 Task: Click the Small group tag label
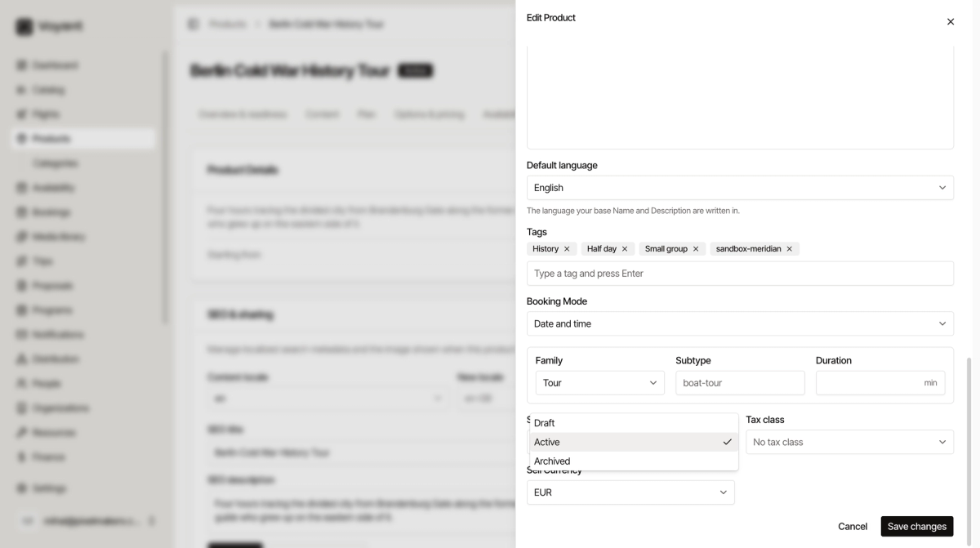coord(666,249)
